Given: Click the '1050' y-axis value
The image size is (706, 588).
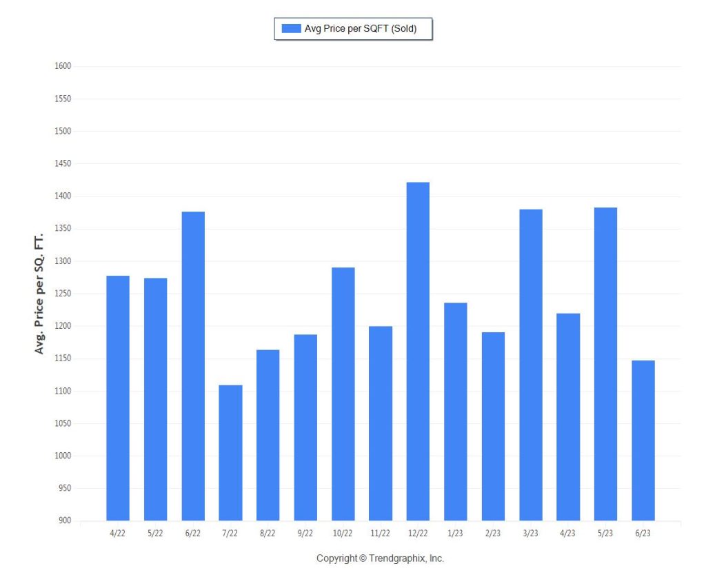Looking at the screenshot, I should coord(63,423).
